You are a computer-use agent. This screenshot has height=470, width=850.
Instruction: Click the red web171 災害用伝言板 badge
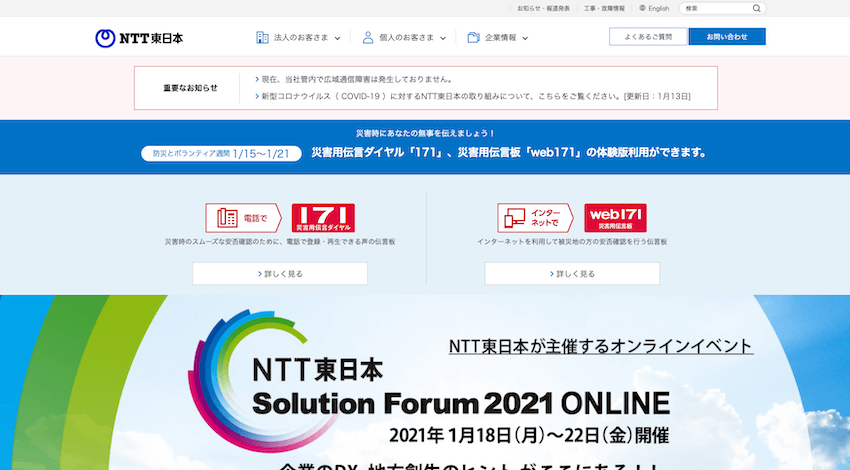click(x=615, y=218)
